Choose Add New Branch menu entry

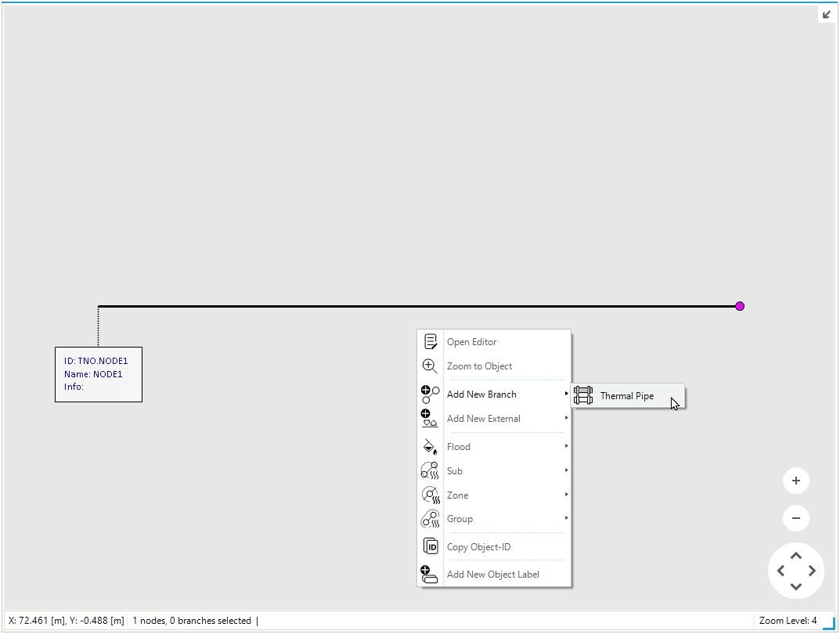tap(481, 394)
